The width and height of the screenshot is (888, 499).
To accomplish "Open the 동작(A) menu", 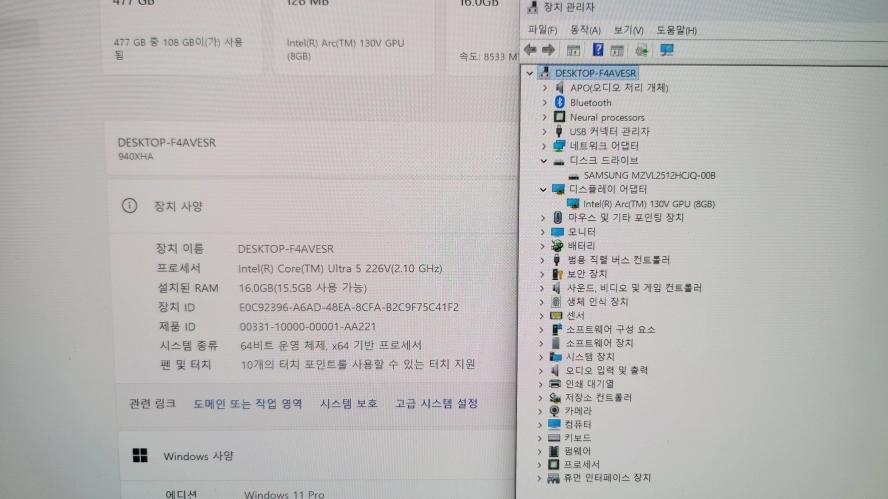I will tap(585, 30).
